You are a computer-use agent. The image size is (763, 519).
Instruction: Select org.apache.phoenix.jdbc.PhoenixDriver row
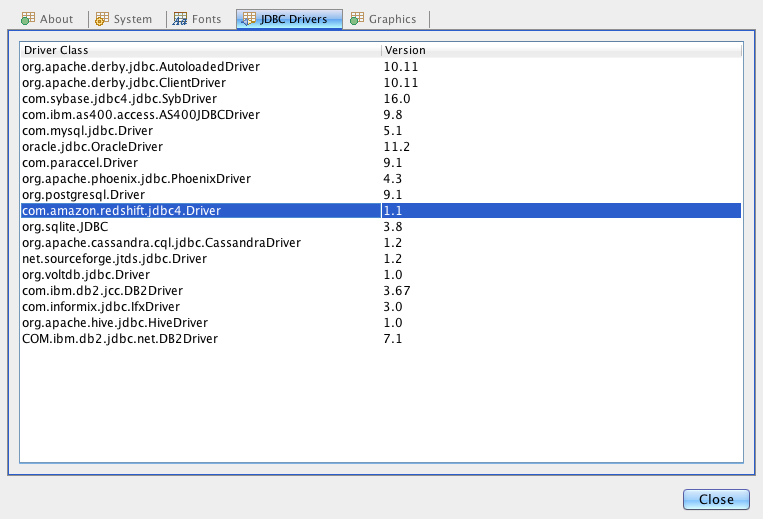click(381, 179)
